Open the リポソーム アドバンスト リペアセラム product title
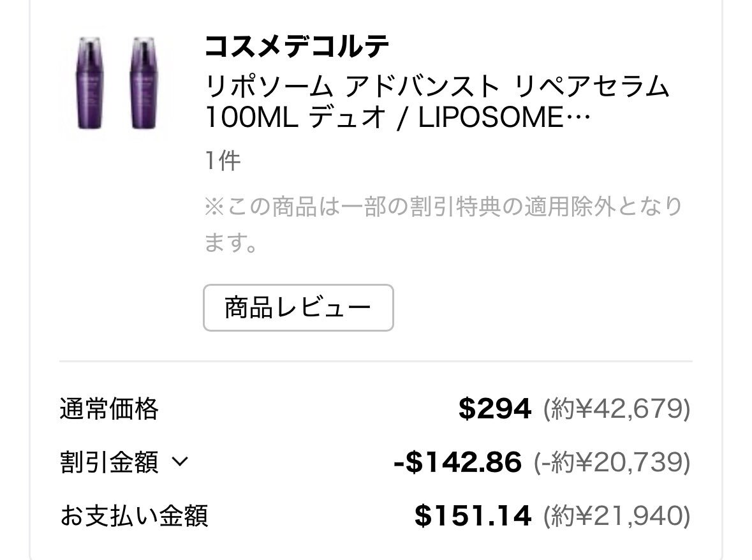The height and width of the screenshot is (560, 752). (x=437, y=87)
